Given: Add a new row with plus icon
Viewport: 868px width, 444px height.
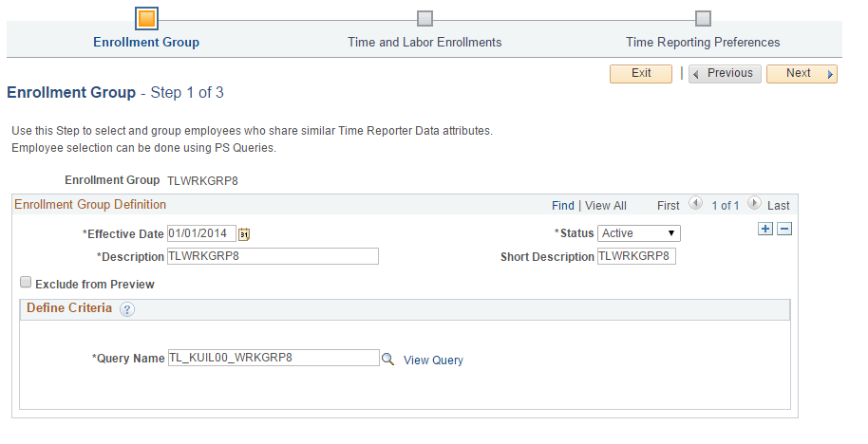Looking at the screenshot, I should click(x=765, y=229).
